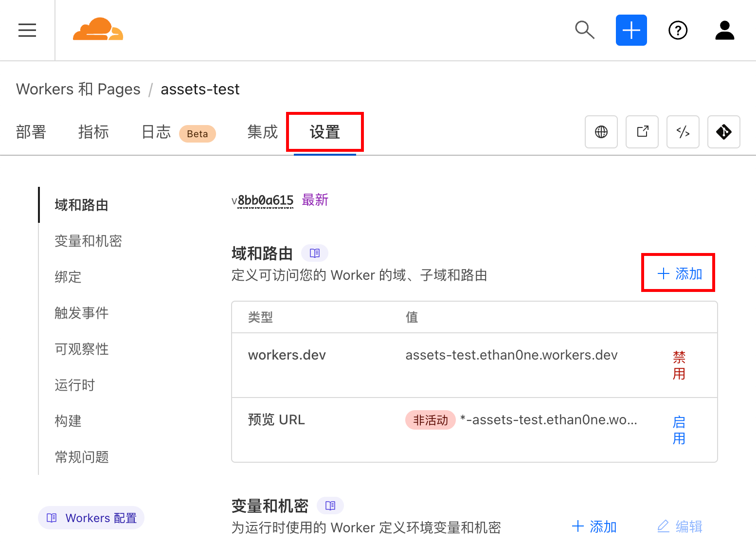Screen dimensions: 756x543
Task: Click the globe icon button
Action: coord(601,132)
